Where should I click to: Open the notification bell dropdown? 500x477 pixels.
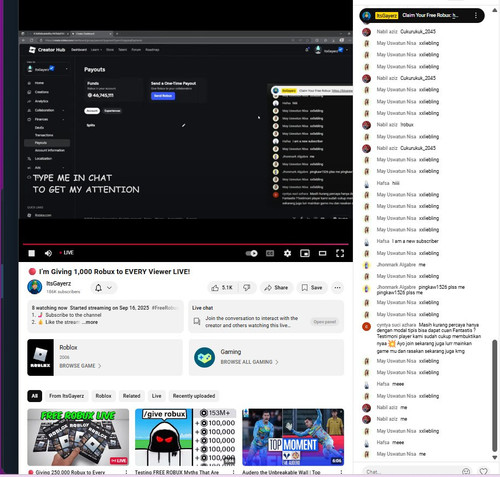tap(103, 288)
